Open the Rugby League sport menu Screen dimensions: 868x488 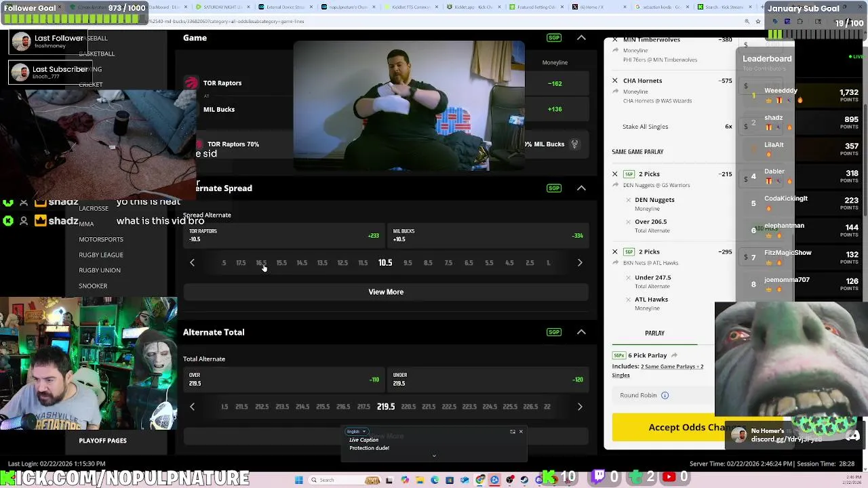point(101,255)
